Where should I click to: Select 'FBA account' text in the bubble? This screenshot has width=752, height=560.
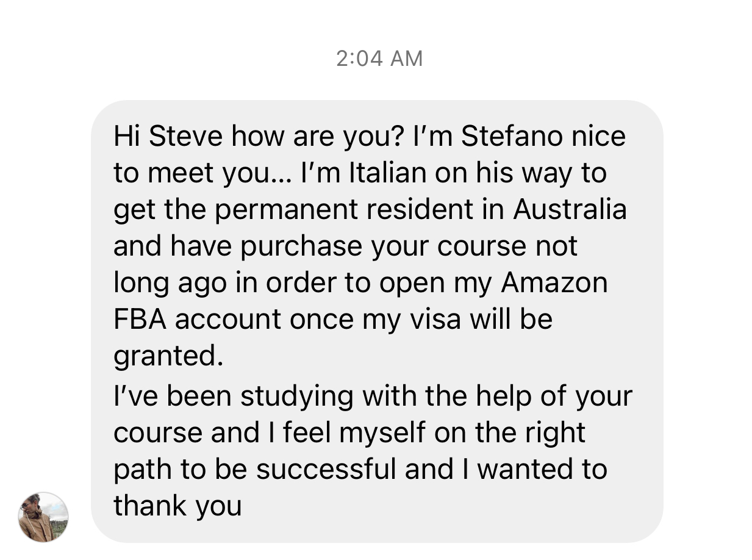coord(198,320)
